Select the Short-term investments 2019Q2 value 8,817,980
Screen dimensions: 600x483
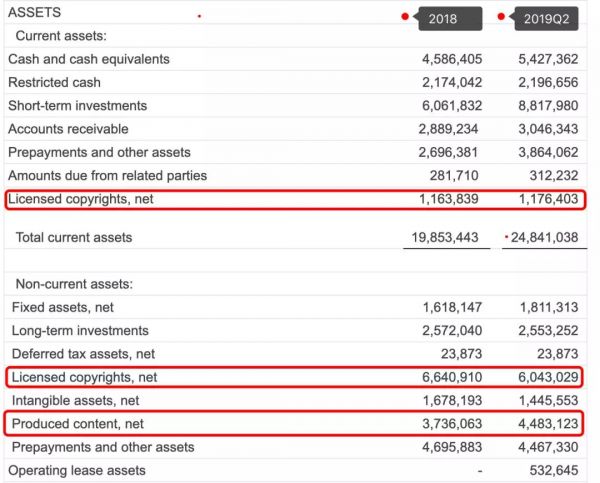pos(548,106)
